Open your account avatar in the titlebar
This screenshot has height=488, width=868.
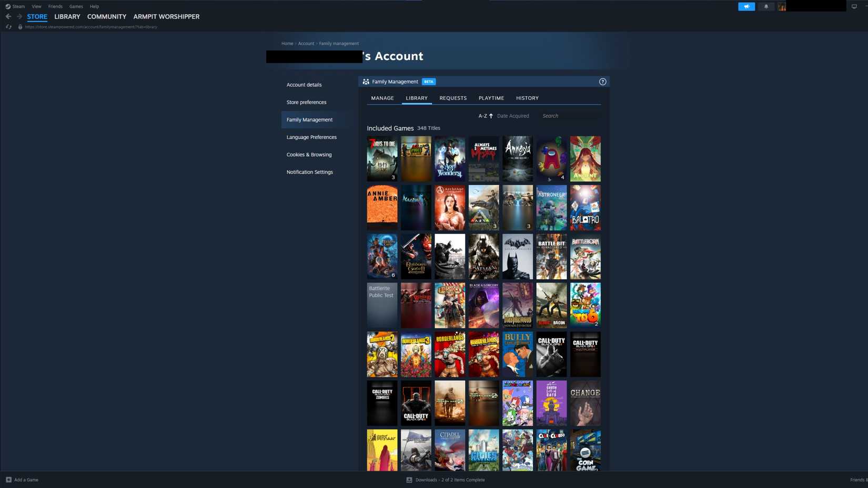[782, 6]
